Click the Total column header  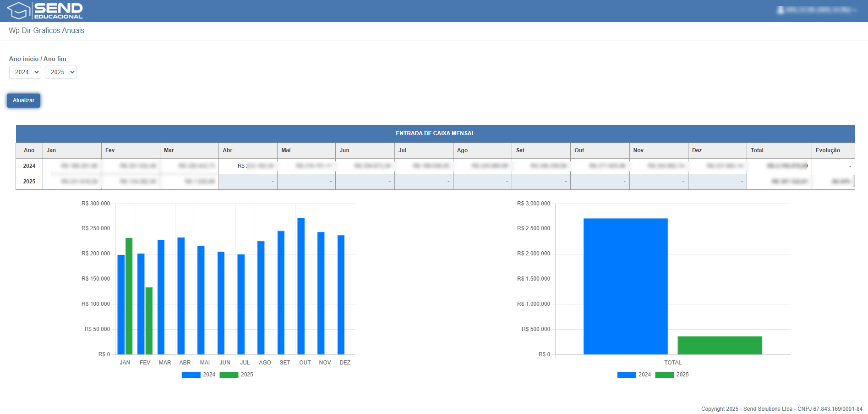pos(779,150)
